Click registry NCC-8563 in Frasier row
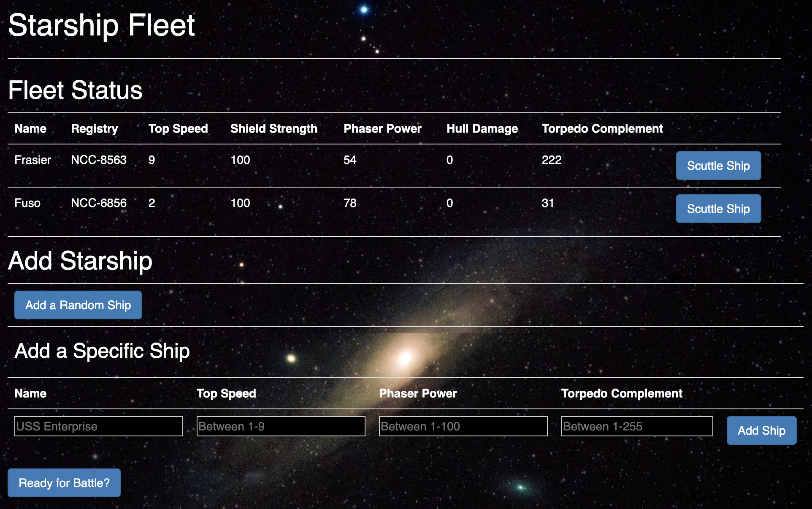This screenshot has width=812, height=509. click(99, 160)
